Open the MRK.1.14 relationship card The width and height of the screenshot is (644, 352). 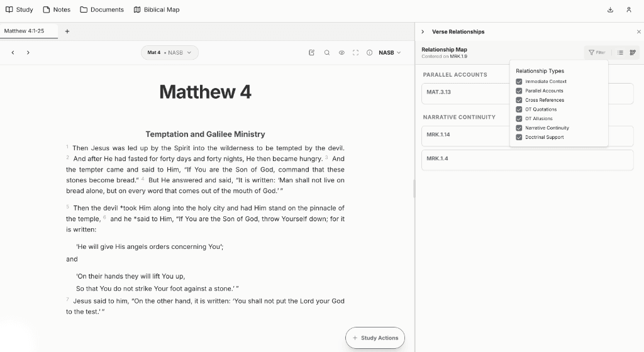tap(465, 135)
